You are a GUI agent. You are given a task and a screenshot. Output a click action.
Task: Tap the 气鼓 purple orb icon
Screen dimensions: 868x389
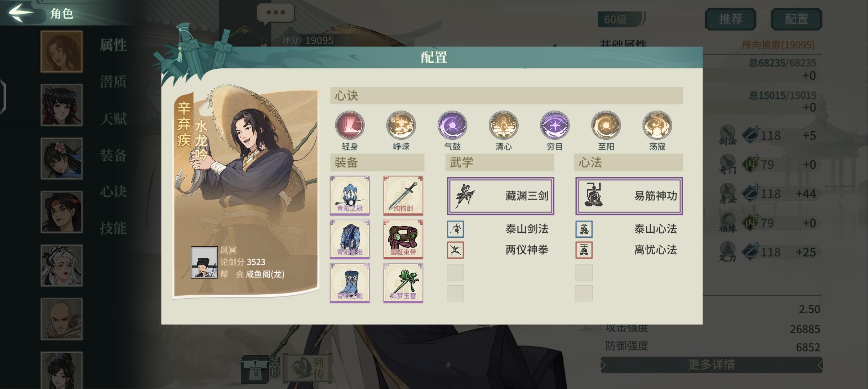[452, 125]
